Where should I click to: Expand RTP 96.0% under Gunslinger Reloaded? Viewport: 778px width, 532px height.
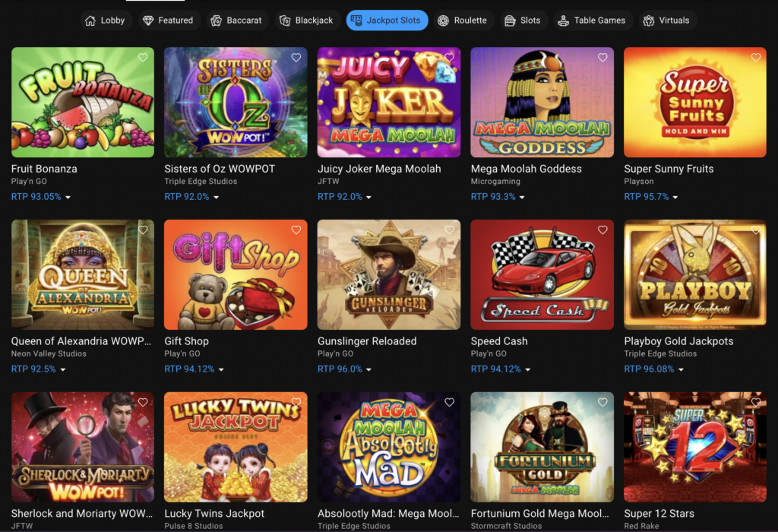click(345, 369)
